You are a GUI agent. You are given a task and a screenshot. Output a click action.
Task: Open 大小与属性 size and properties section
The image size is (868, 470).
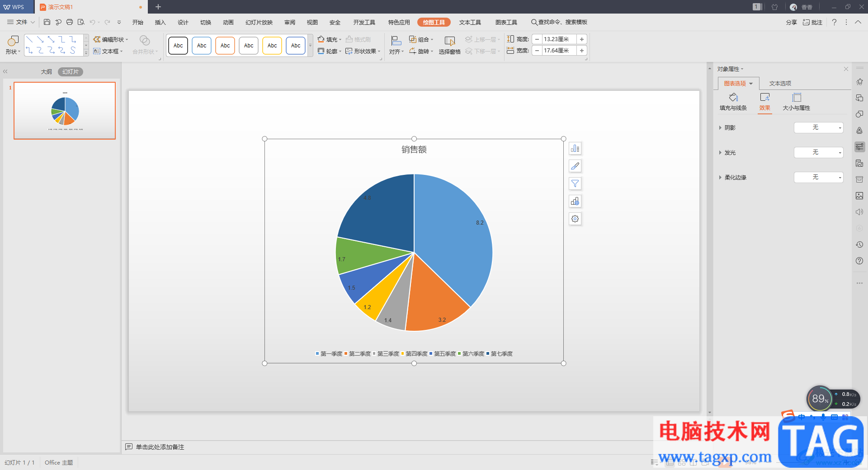[x=797, y=102]
